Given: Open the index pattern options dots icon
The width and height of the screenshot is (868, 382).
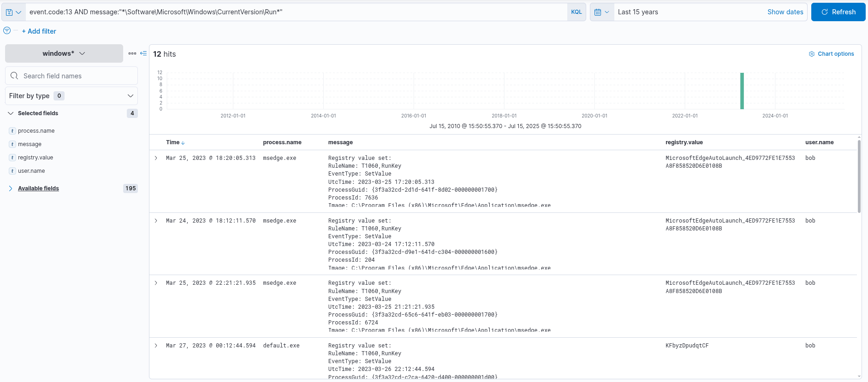Looking at the screenshot, I should (x=132, y=53).
